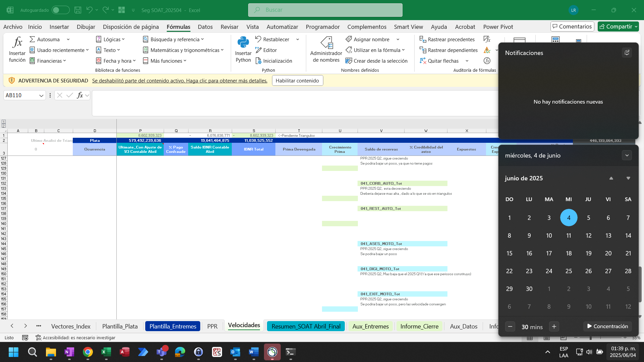Image resolution: width=644 pixels, height=362 pixels.
Task: Select the Informe_Cierre sheet tab
Action: (419, 326)
